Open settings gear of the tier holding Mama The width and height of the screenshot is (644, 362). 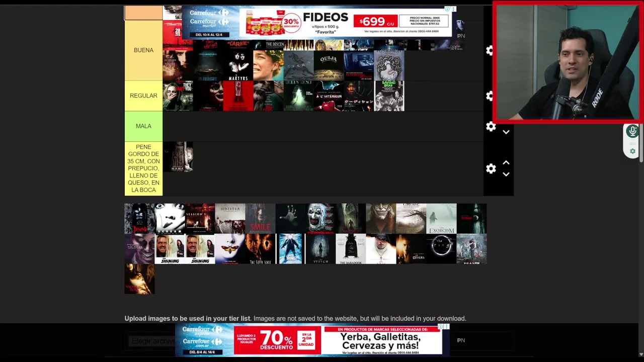[491, 168]
